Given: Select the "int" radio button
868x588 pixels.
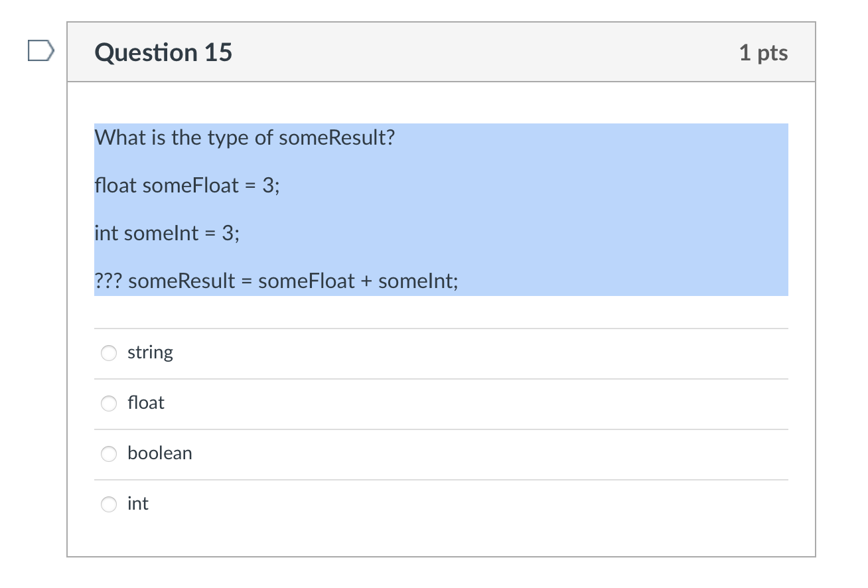Looking at the screenshot, I should 109,504.
